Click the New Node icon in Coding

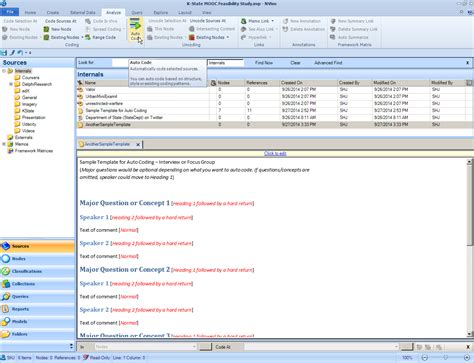click(x=46, y=29)
